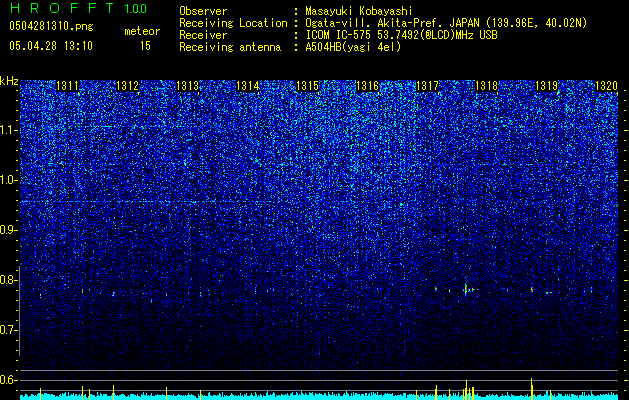This screenshot has width=629, height=400.
Task: Click the HROFFT 1.0.0 title text
Action: pyautogui.click(x=78, y=8)
